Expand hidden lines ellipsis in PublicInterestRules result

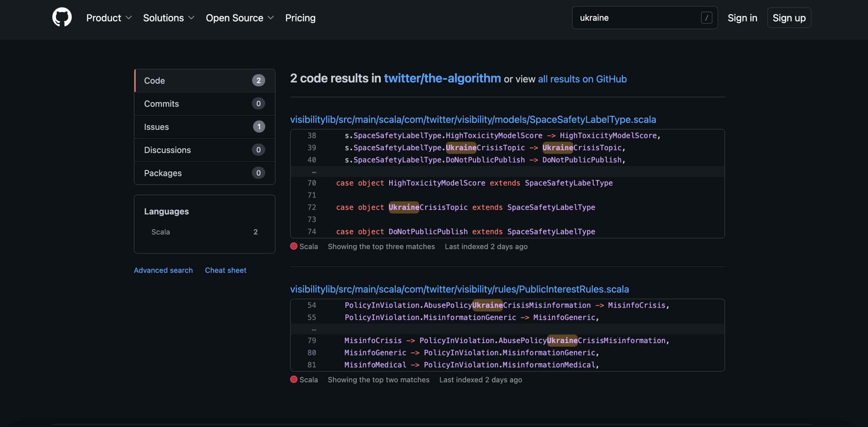(x=314, y=329)
